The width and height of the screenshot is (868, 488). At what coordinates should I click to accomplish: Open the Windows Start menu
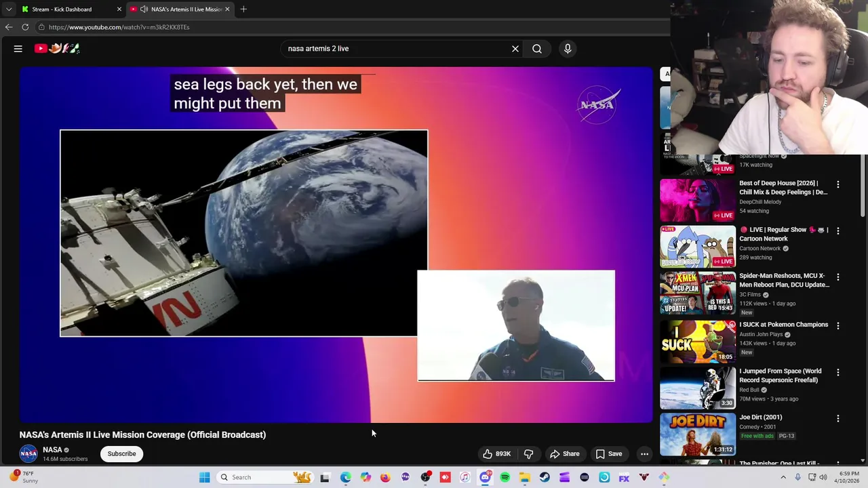204,478
